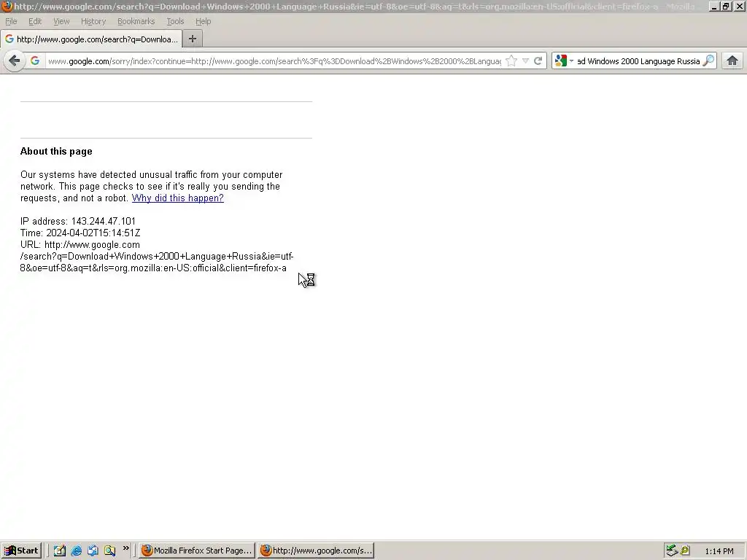Image resolution: width=747 pixels, height=560 pixels.
Task: Click the search folder quick launch icon
Action: pyautogui.click(x=109, y=551)
